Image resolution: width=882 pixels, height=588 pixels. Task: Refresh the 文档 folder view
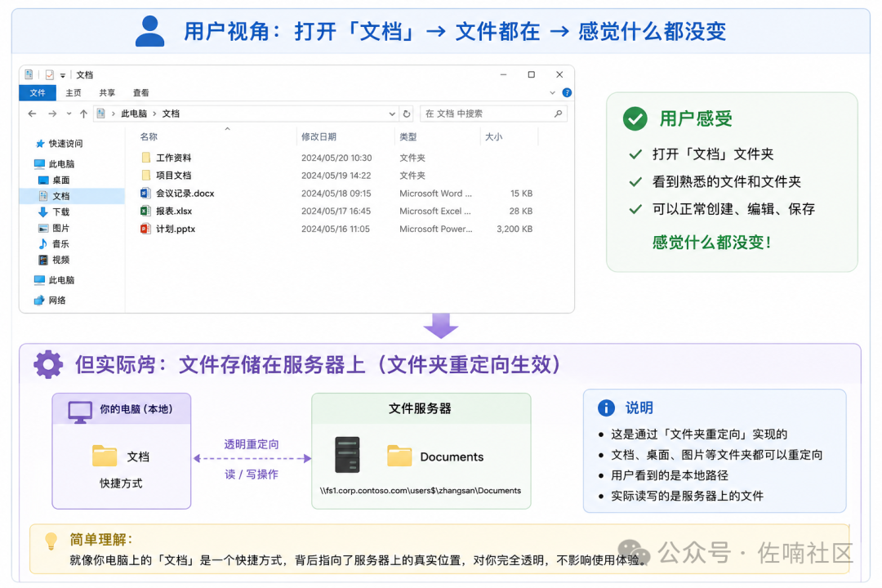click(407, 114)
